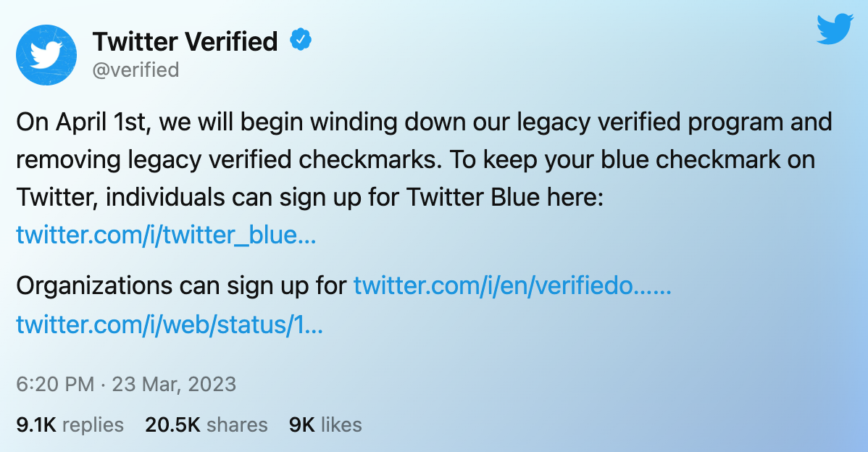Click the 'likes' label
This screenshot has width=868, height=452.
341,425
